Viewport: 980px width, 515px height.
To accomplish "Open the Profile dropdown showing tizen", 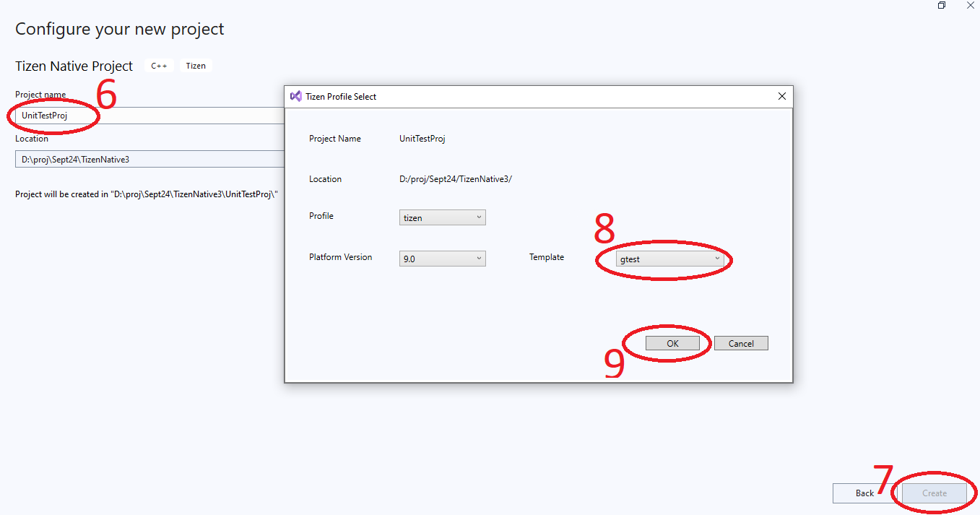I will pyautogui.click(x=442, y=217).
